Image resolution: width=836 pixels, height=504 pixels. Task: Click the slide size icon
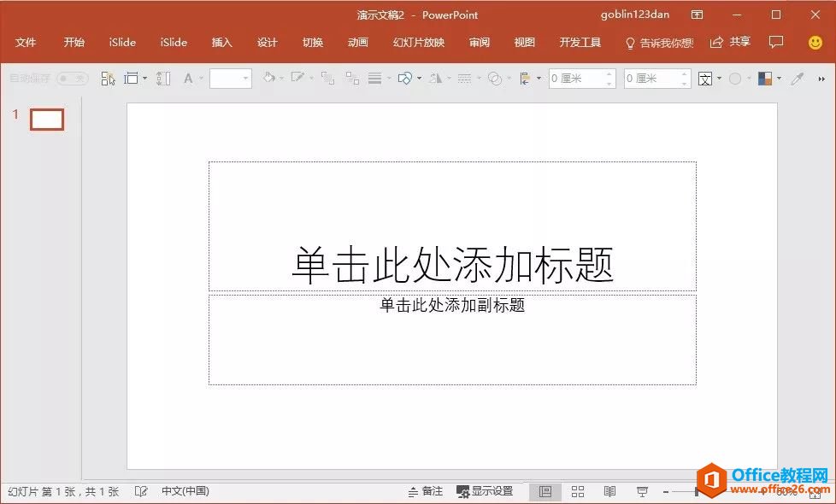tap(131, 79)
